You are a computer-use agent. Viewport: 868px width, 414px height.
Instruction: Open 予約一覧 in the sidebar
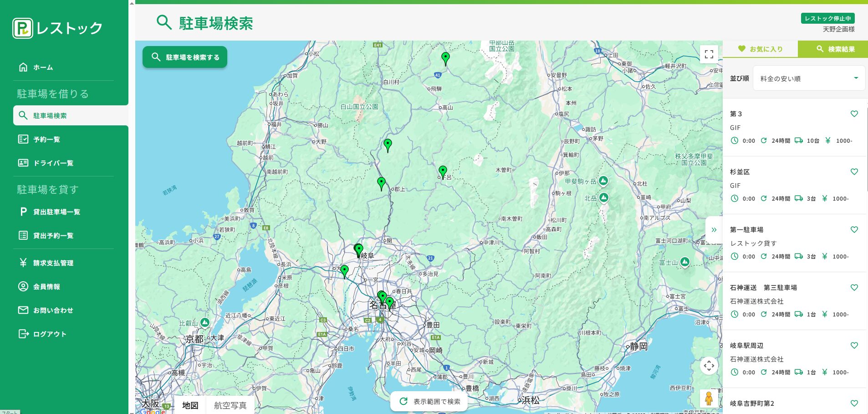coord(46,140)
